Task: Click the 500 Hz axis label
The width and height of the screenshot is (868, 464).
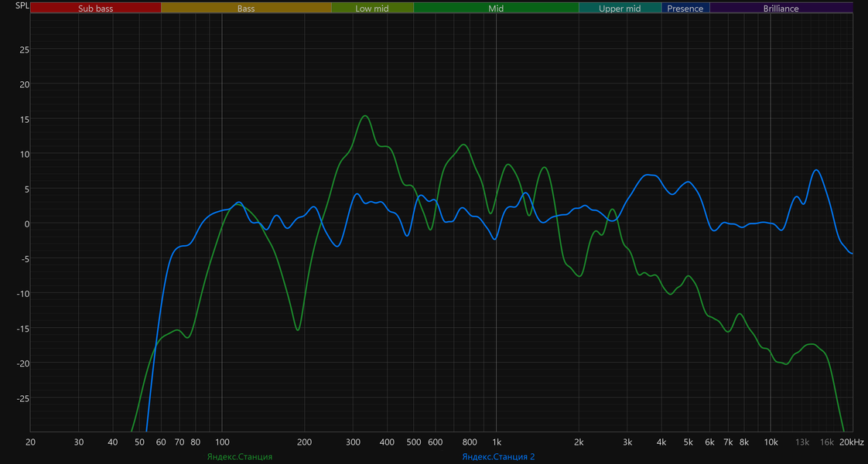Action: [414, 442]
